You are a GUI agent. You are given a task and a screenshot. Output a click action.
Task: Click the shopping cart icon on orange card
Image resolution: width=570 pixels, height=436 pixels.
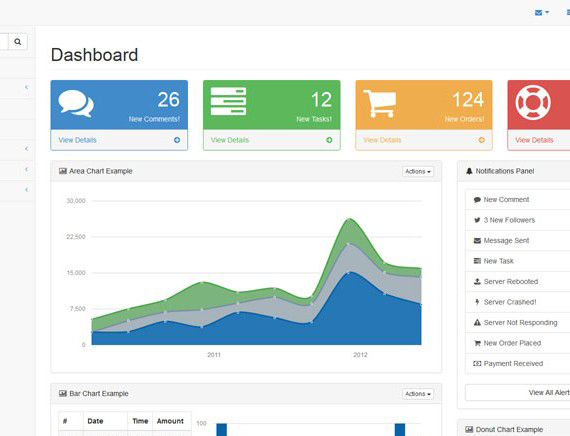(380, 104)
